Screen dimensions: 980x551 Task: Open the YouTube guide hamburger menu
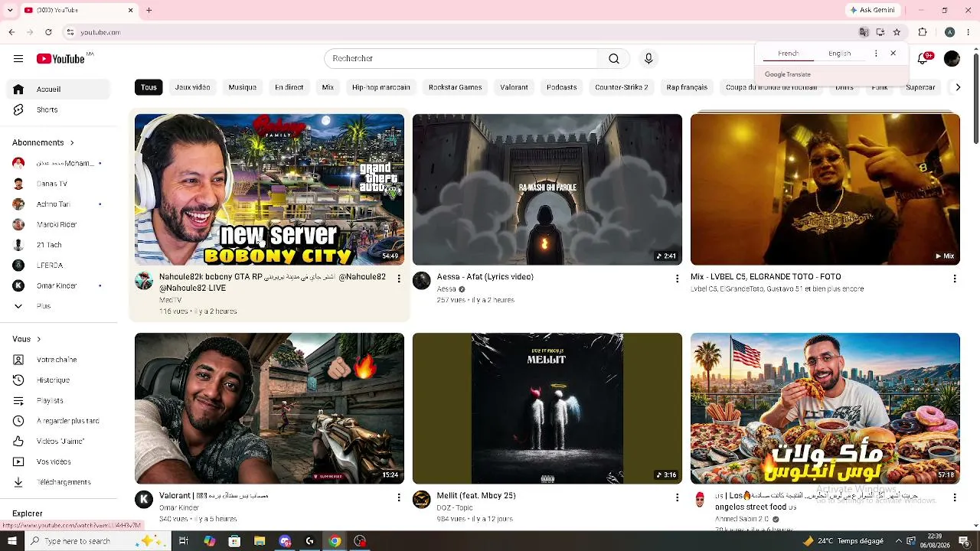click(18, 59)
